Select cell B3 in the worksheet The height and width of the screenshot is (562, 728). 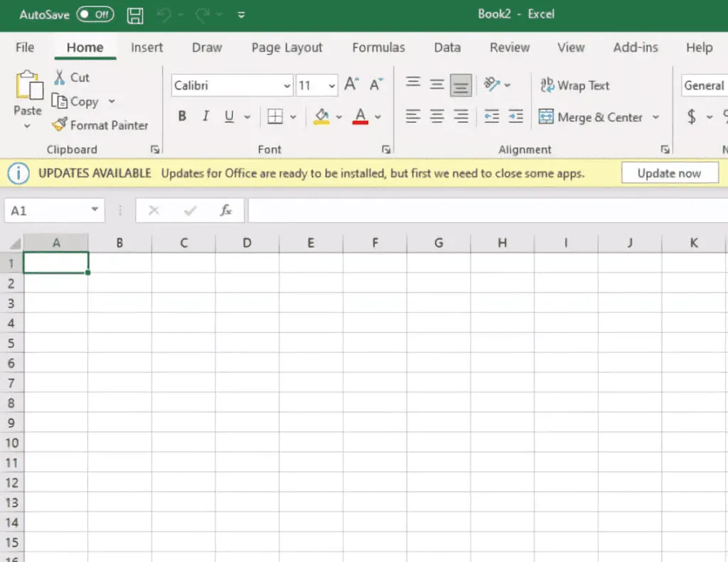coord(119,303)
